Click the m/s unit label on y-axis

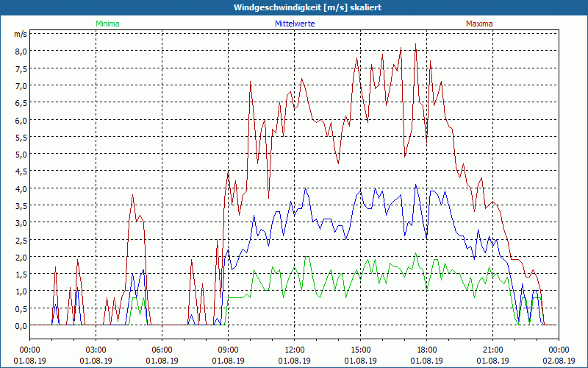pyautogui.click(x=21, y=34)
